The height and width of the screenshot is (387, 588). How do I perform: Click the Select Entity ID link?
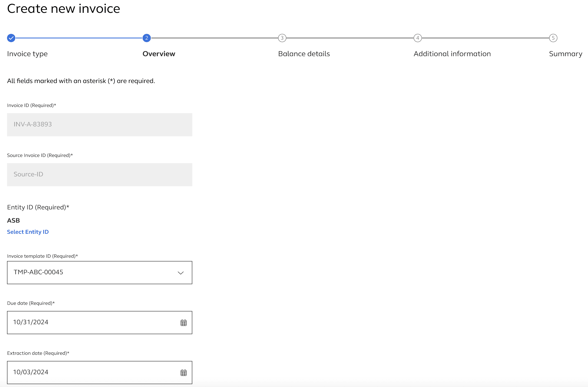tap(28, 232)
